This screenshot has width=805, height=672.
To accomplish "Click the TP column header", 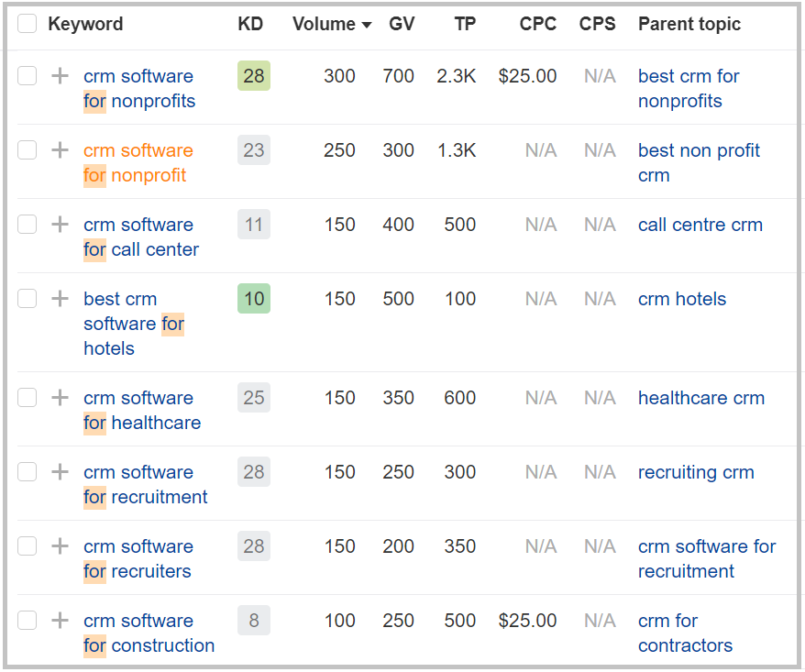I will (465, 24).
